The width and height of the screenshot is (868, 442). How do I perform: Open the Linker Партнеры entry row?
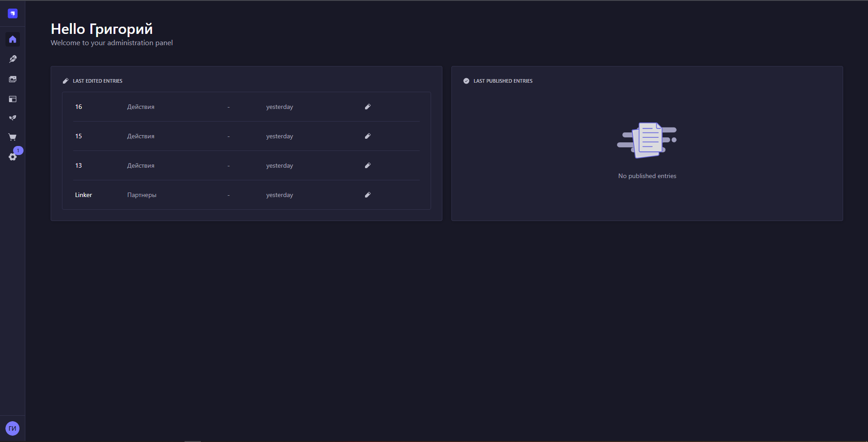(142, 195)
